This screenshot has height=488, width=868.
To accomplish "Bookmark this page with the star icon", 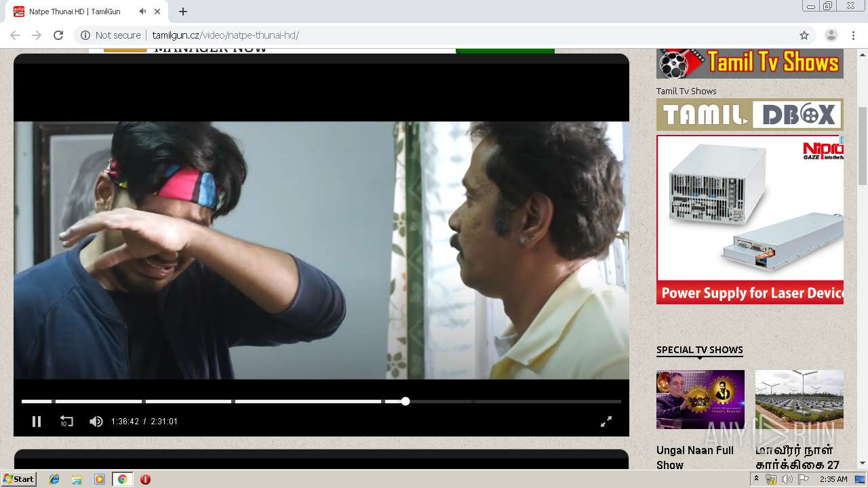I will pos(804,35).
